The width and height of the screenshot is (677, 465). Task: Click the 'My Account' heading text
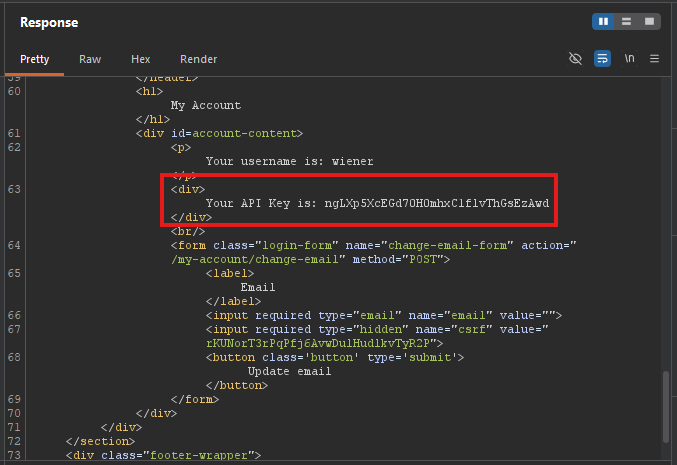pyautogui.click(x=206, y=105)
